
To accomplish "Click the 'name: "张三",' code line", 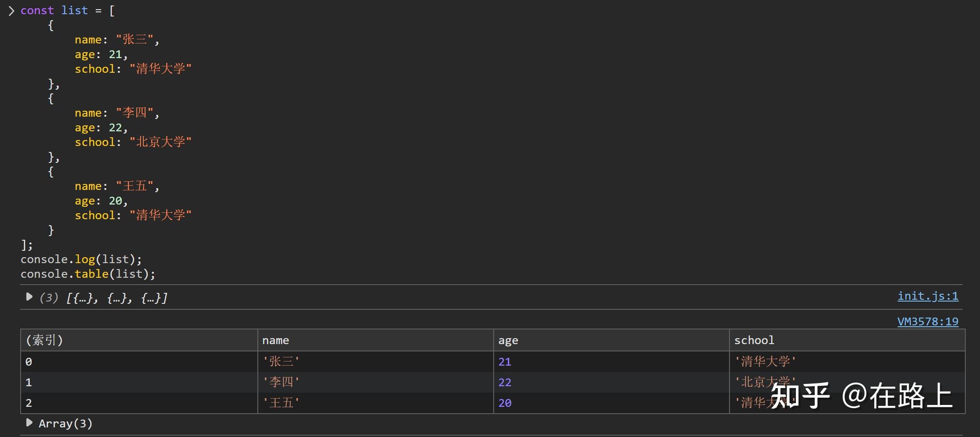I will [x=117, y=40].
